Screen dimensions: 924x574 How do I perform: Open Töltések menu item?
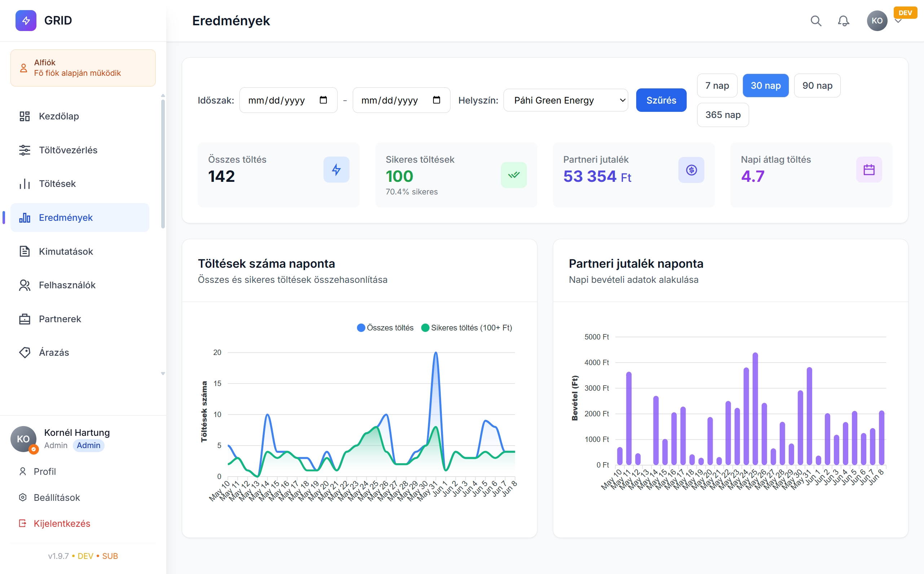[x=80, y=184]
